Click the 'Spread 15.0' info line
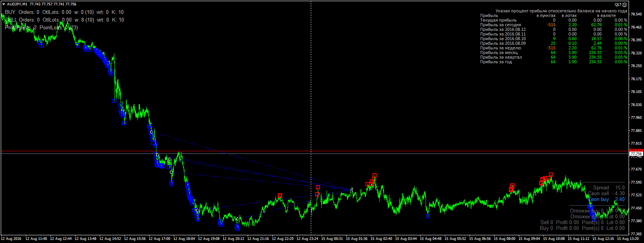Screen dimensions: 644x243 click(609, 188)
